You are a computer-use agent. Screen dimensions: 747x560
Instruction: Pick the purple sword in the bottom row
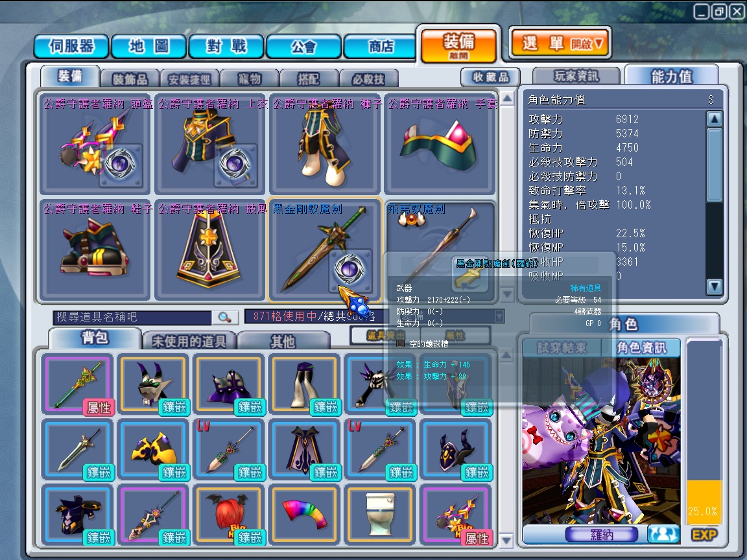[x=154, y=515]
